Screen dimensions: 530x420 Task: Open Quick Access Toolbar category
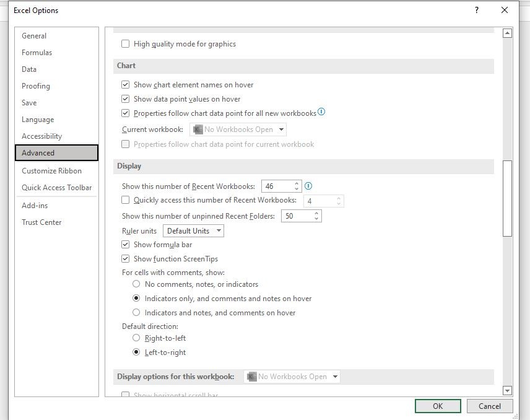click(x=57, y=187)
